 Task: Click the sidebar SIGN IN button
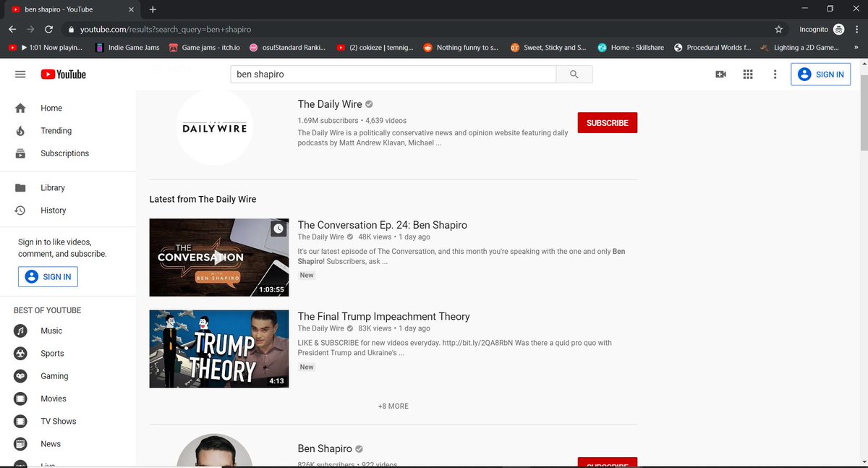48,277
